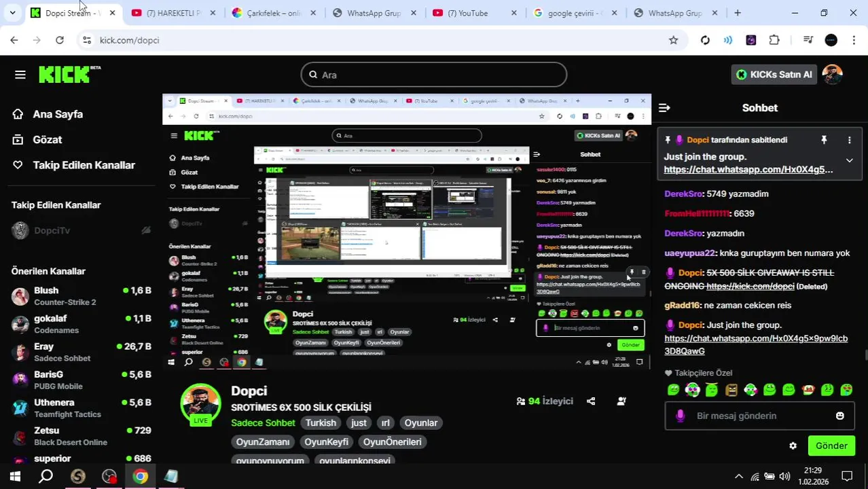Open the Zetsu recommended channel
Image resolution: width=868 pixels, height=489 pixels.
click(x=82, y=436)
